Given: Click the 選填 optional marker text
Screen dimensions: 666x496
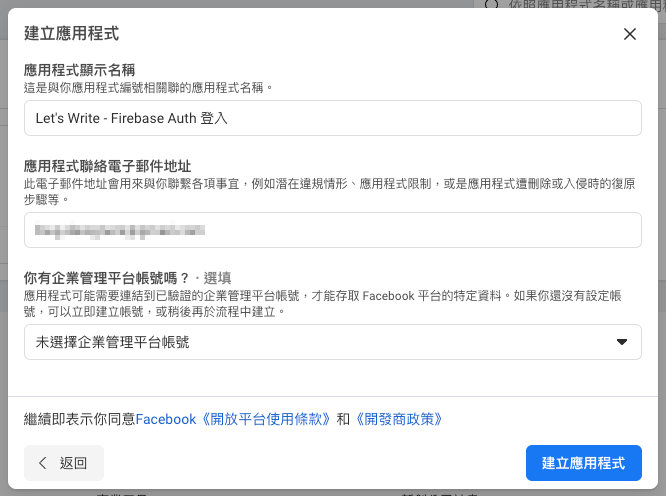Looking at the screenshot, I should coord(218,278).
